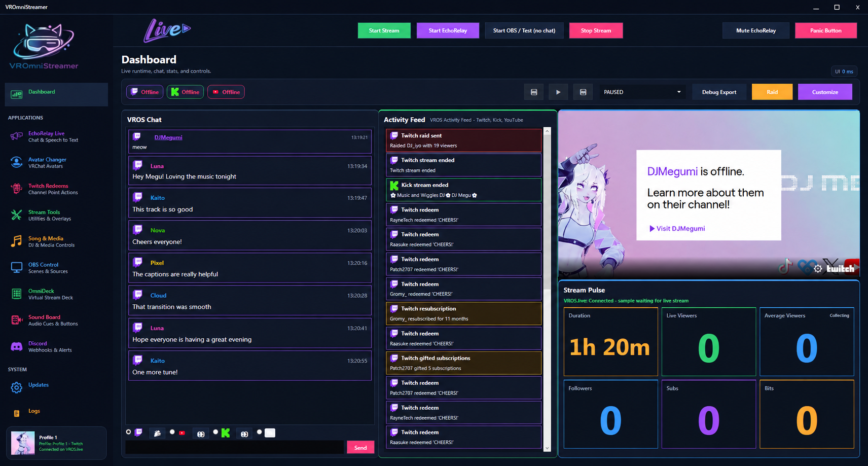Toggle the Twitch Offline status pill
The height and width of the screenshot is (466, 868).
pos(144,92)
